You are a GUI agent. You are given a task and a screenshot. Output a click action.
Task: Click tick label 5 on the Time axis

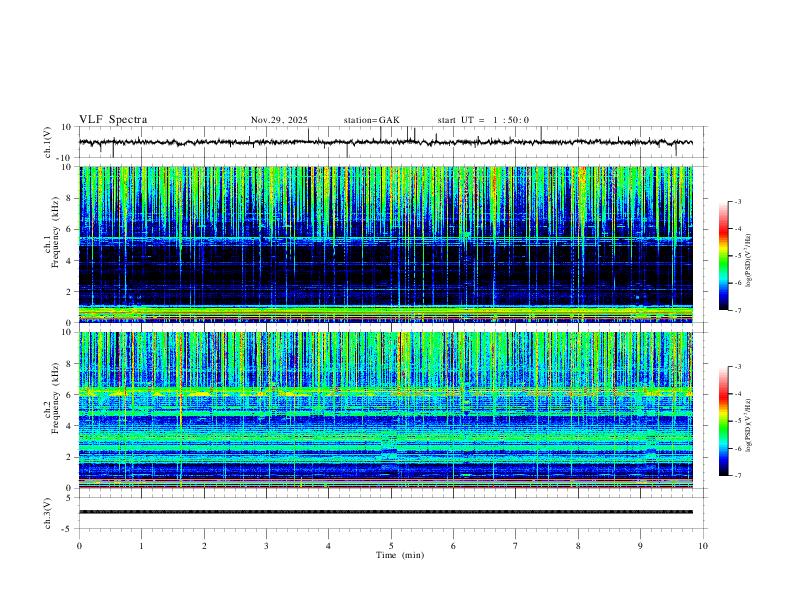coord(391,546)
